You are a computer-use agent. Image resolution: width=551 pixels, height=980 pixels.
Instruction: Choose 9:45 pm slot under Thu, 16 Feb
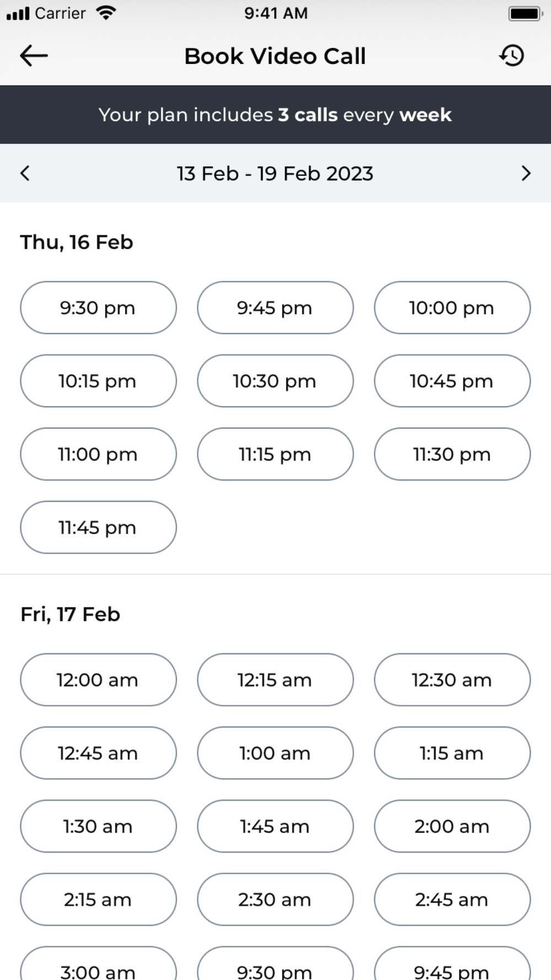point(275,308)
